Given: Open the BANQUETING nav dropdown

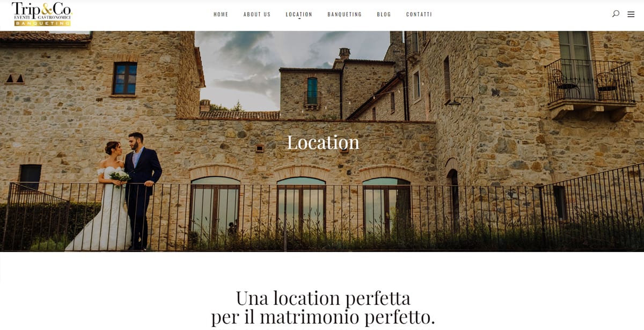Looking at the screenshot, I should click(x=345, y=15).
